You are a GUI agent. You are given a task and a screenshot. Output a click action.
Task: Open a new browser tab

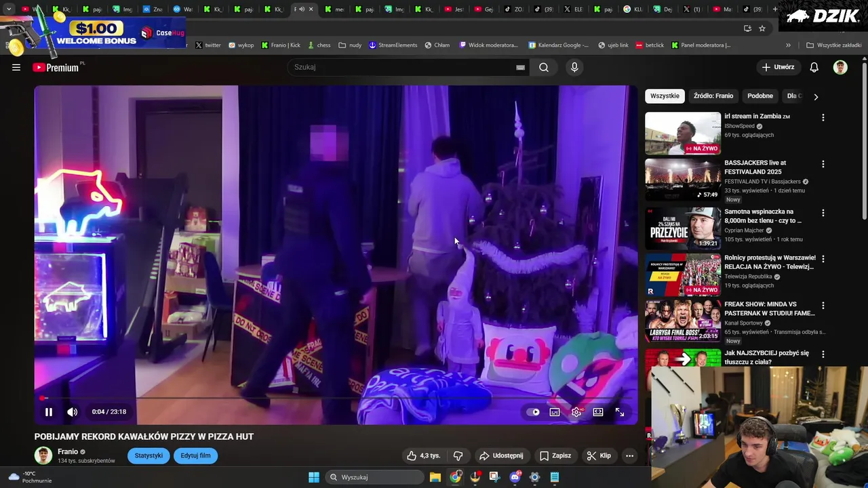point(775,9)
